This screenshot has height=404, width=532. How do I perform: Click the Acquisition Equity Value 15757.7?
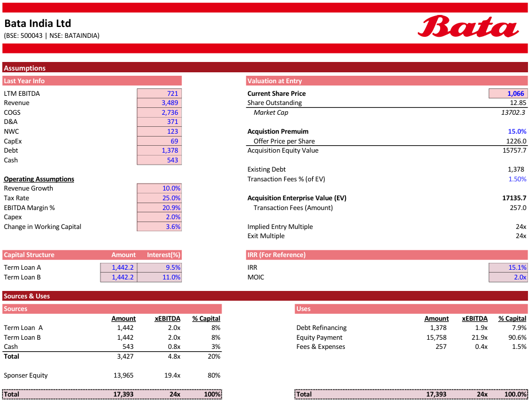click(x=514, y=150)
